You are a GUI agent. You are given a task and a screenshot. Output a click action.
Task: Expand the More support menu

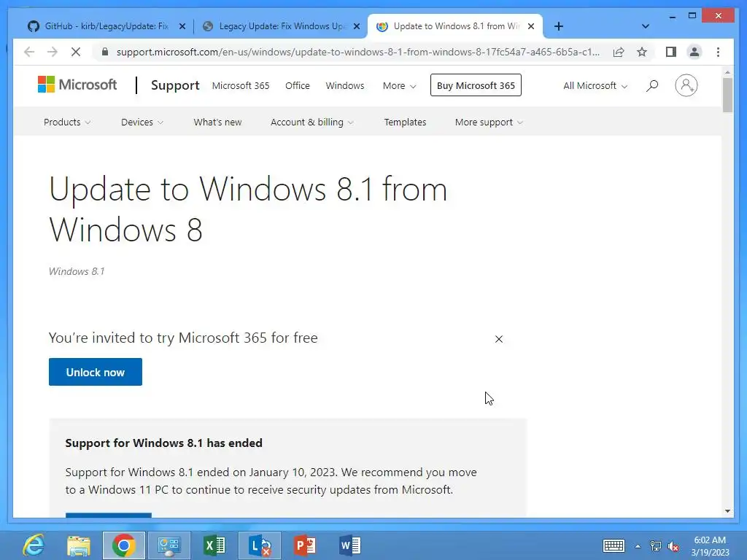tap(489, 122)
